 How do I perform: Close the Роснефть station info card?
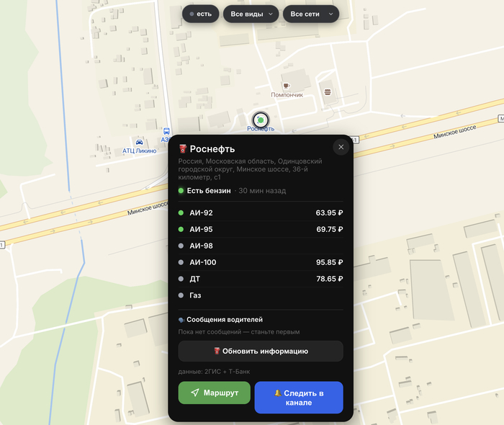(x=341, y=147)
